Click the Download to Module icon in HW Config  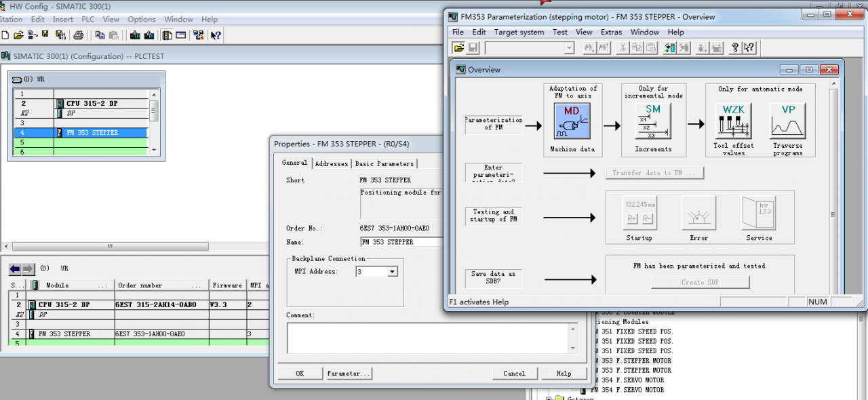135,35
